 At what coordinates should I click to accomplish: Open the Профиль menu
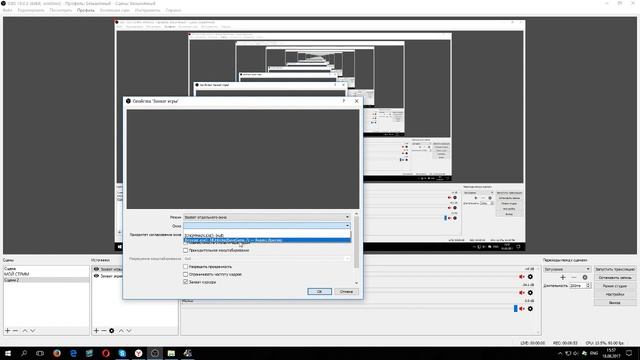tap(86, 10)
